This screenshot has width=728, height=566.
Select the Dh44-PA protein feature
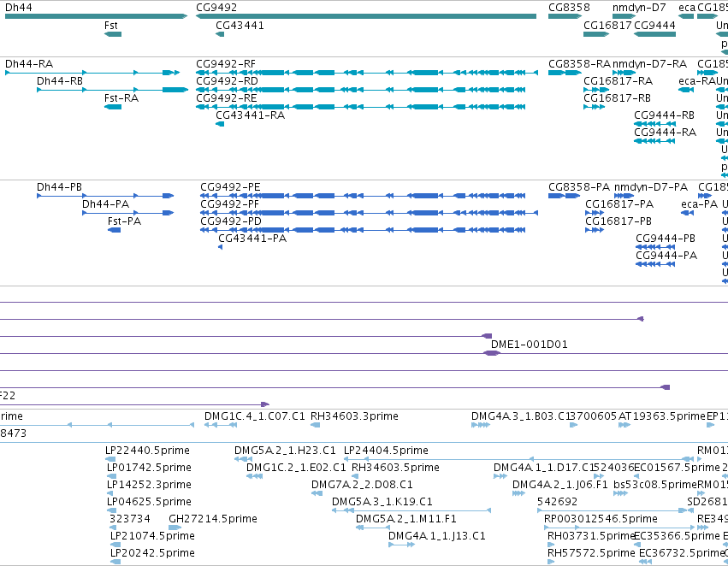(127, 213)
